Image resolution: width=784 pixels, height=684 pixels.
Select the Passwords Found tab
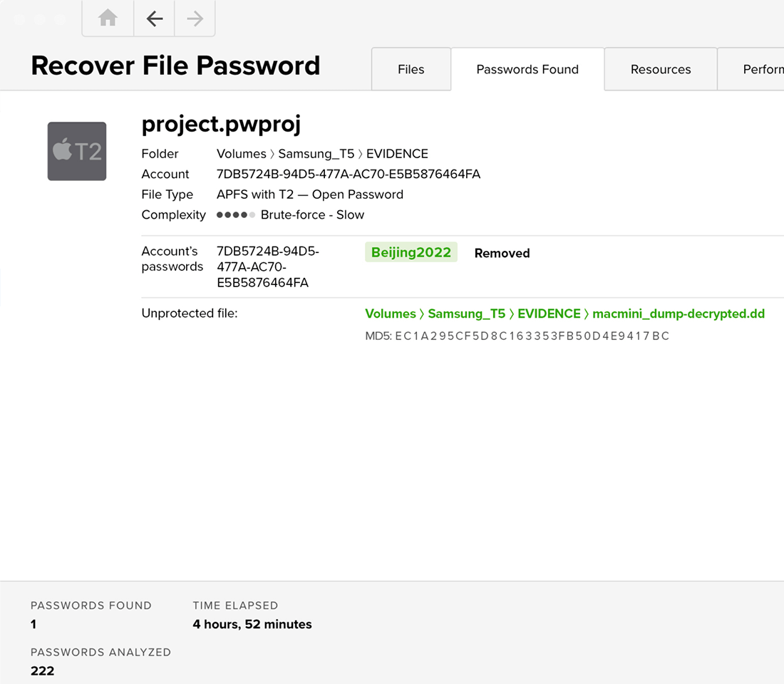[x=527, y=69]
